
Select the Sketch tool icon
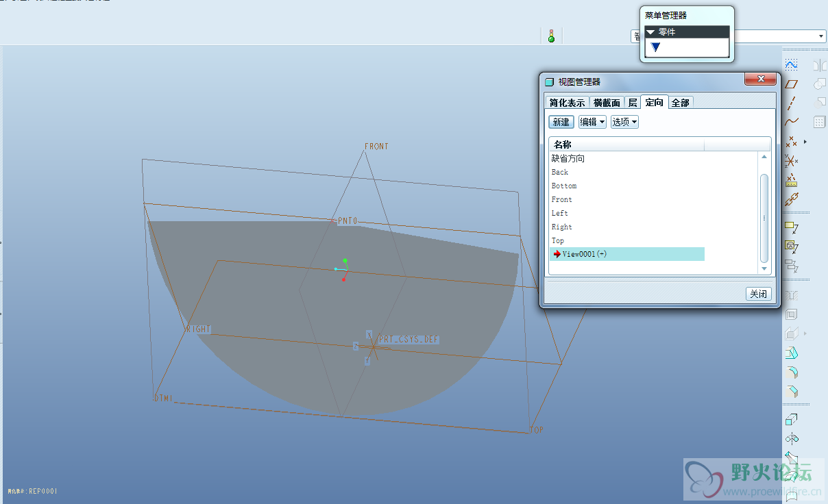pyautogui.click(x=792, y=64)
